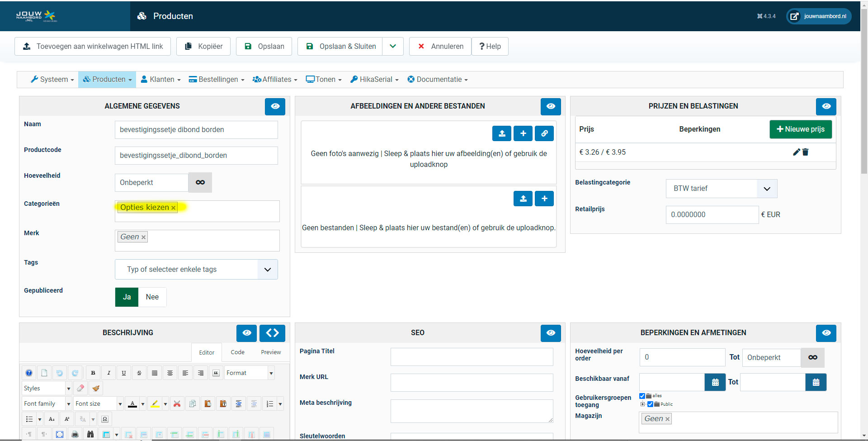Click the superscript icon in the editor

[67, 419]
